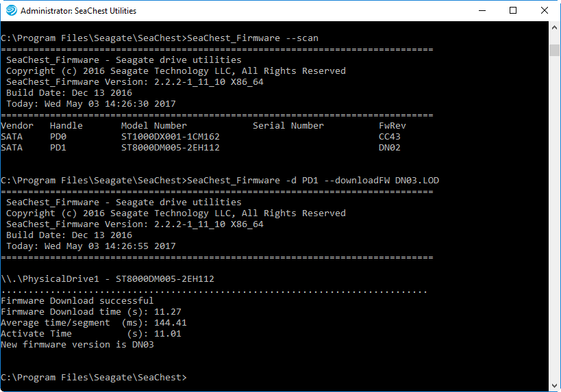Click the DN02 firmware revision value
This screenshot has width=561, height=392.
390,148
